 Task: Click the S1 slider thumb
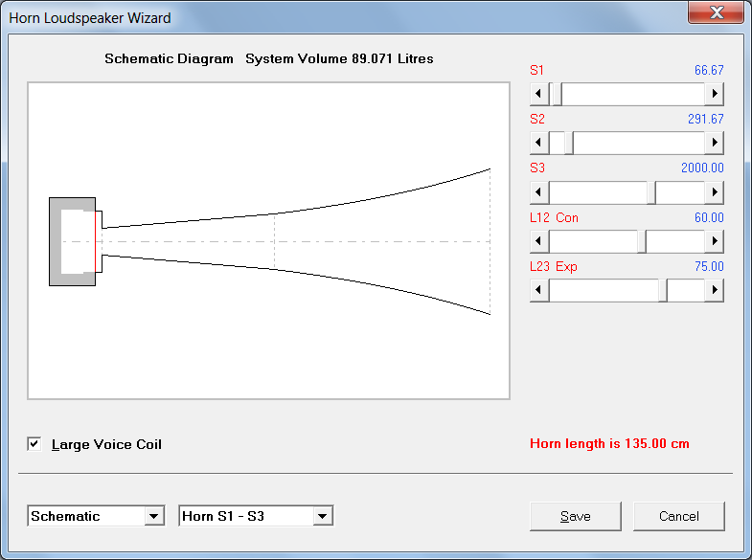[x=557, y=94]
